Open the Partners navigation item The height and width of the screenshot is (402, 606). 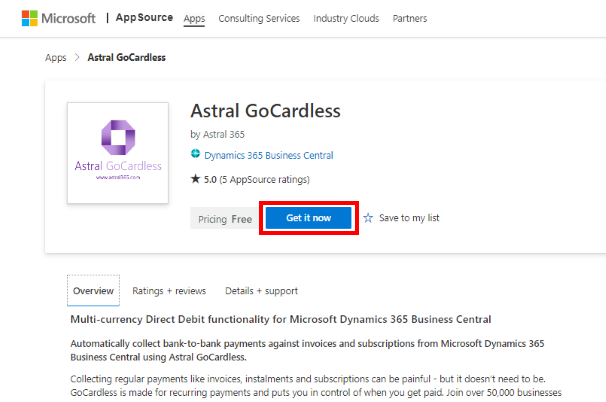pyautogui.click(x=410, y=18)
